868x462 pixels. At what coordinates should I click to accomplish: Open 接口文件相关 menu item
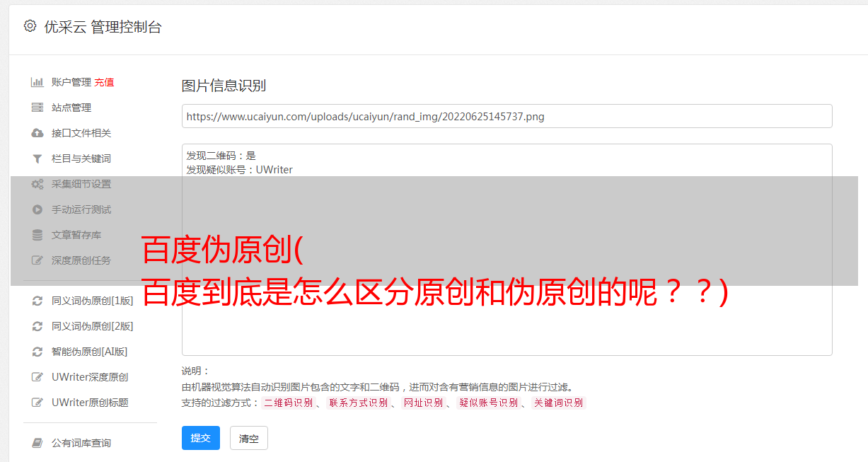[81, 133]
